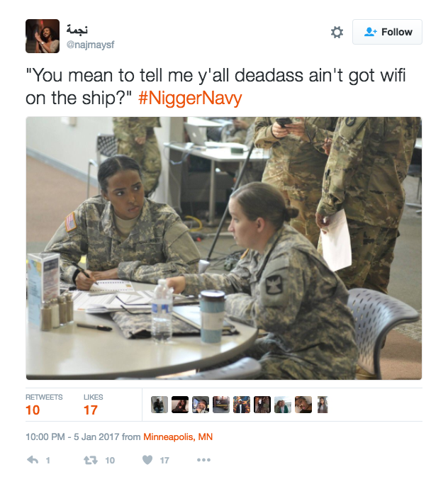
Task: Open the more options ellipsis menu
Action: [203, 460]
